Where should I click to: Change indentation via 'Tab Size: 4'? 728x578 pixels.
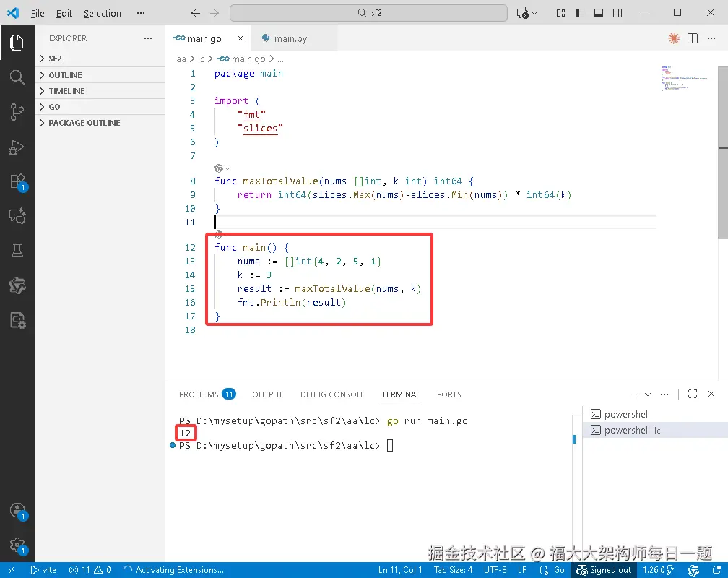pos(453,570)
